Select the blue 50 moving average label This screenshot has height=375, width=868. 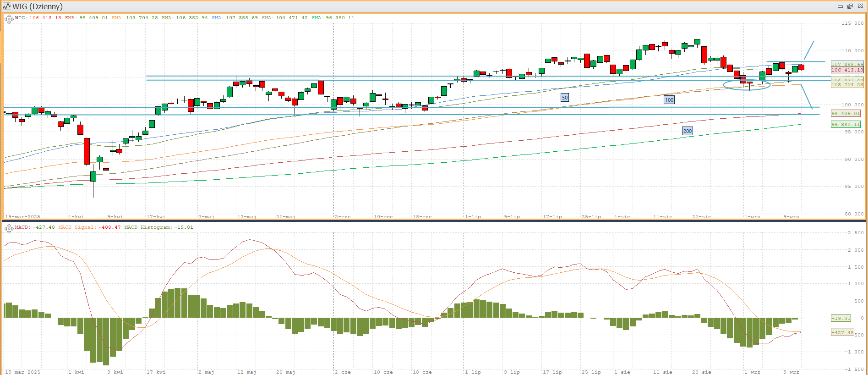[x=565, y=98]
